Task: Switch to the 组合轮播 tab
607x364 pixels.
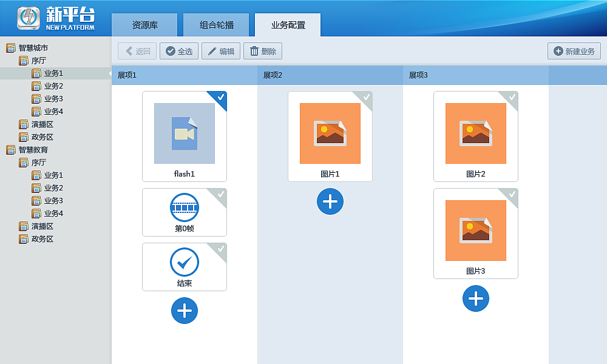Action: click(x=216, y=25)
